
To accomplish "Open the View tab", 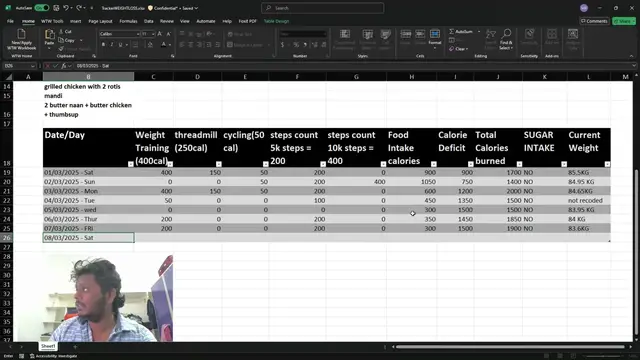I will click(185, 21).
